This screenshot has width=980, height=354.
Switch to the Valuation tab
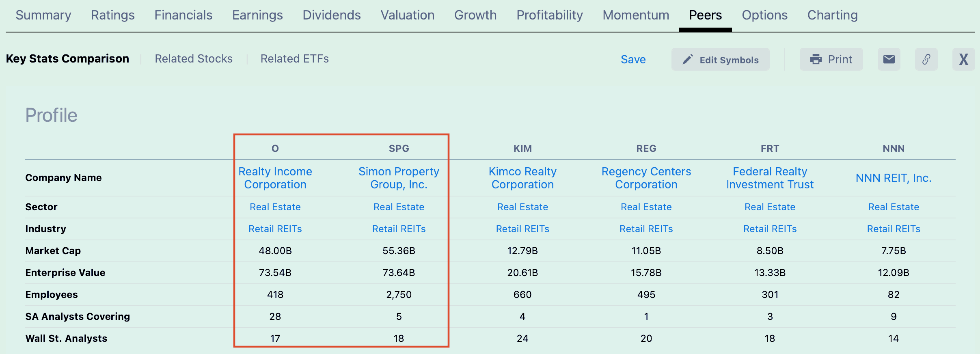tap(407, 15)
